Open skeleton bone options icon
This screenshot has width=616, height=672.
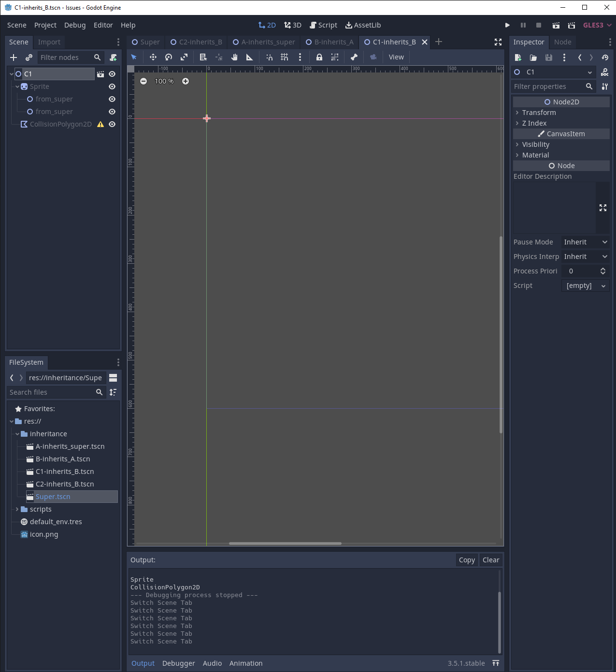click(354, 57)
